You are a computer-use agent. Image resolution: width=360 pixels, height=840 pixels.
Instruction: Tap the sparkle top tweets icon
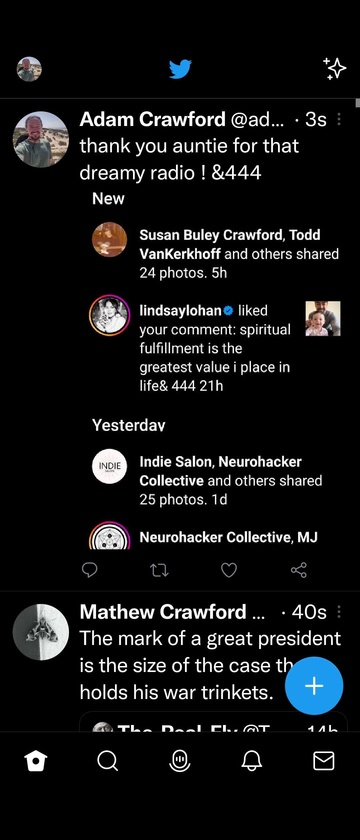click(335, 69)
